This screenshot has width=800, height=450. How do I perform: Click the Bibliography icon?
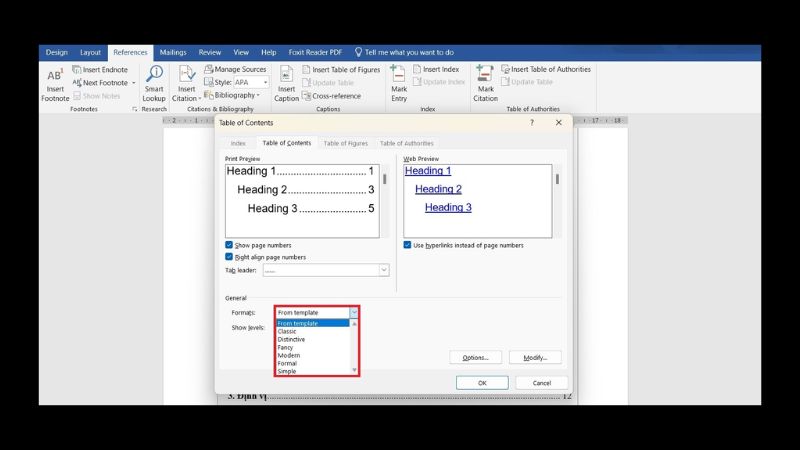(208, 95)
